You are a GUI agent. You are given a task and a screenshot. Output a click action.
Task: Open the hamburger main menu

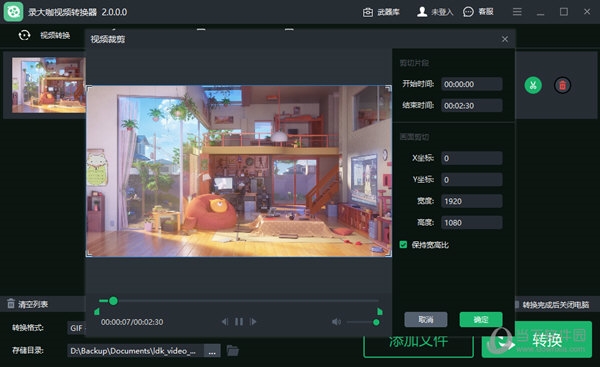517,12
